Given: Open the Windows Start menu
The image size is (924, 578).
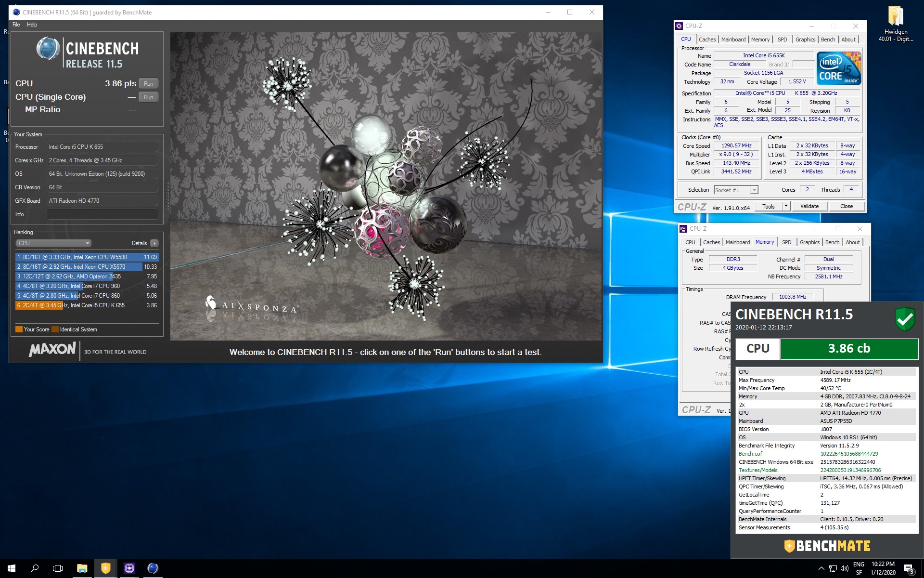Looking at the screenshot, I should pos(12,568).
